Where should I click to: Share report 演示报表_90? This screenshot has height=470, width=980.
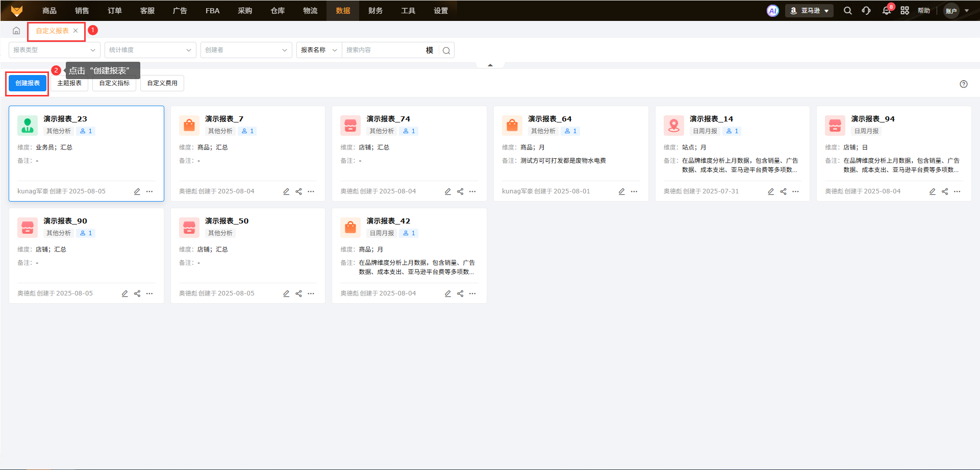[x=137, y=294]
